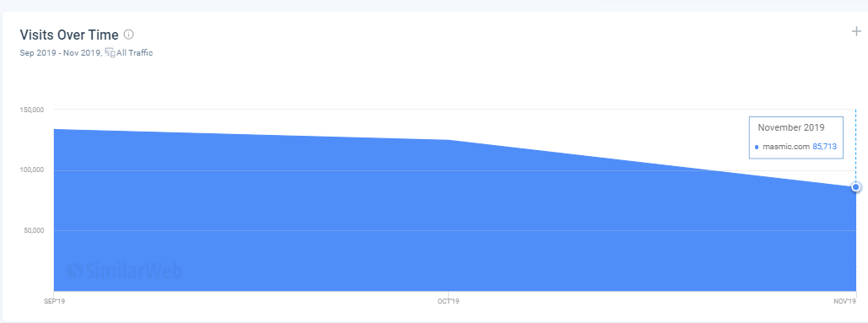This screenshot has width=868, height=323.
Task: Click the OCT'19 x-axis label
Action: 448,301
